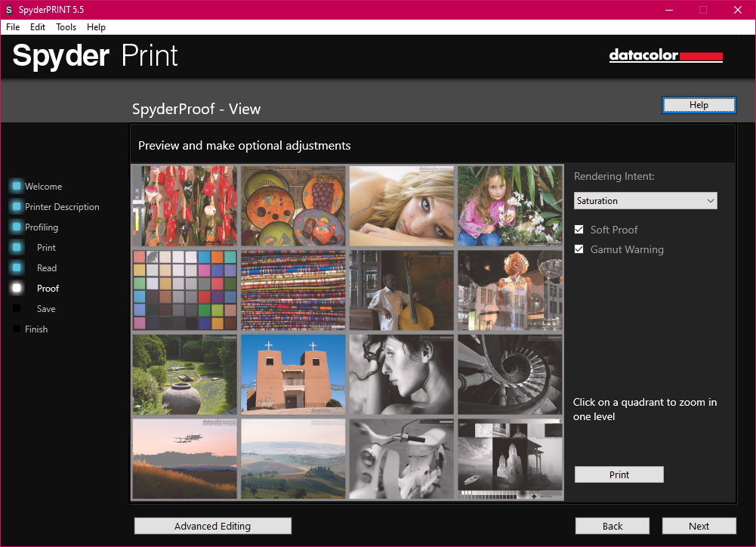756x547 pixels.
Task: Zoom into the green garden urn image
Action: pyautogui.click(x=185, y=375)
